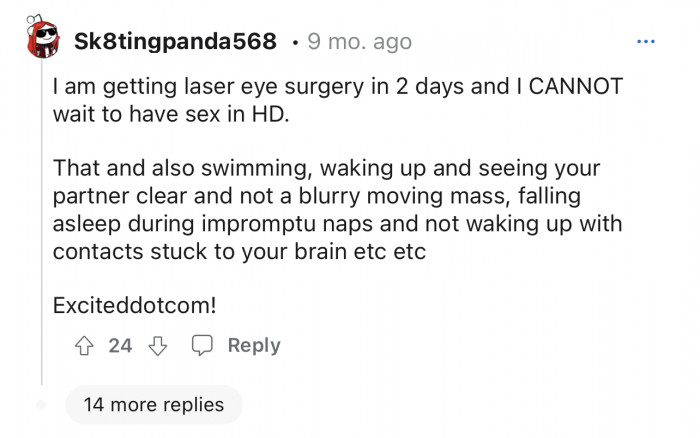Click the phrase "impromptu naps" in the comment

[287, 223]
